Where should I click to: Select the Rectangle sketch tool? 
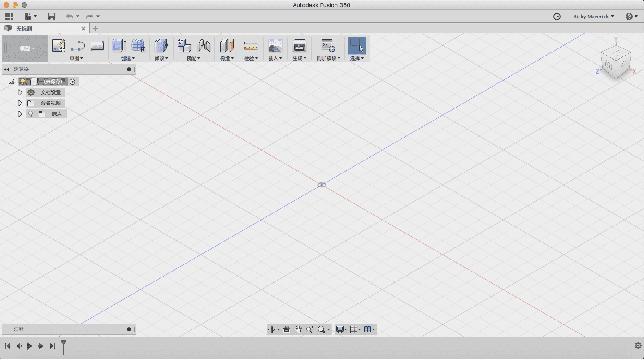pyautogui.click(x=97, y=45)
